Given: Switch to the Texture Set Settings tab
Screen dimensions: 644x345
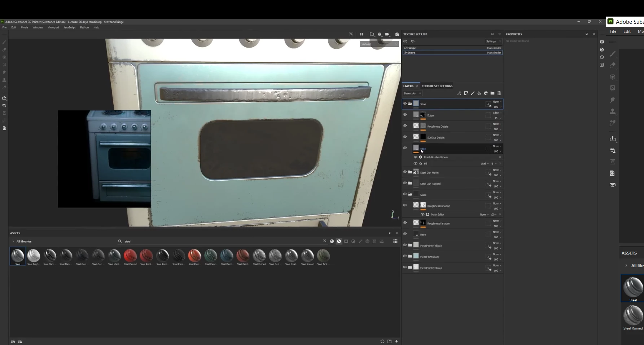Looking at the screenshot, I should [x=437, y=86].
